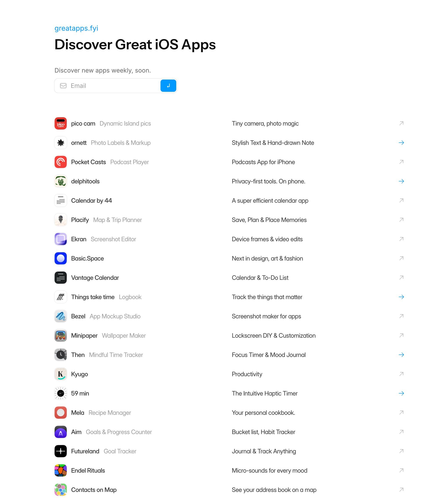The height and width of the screenshot is (500, 448).
Task: Submit email with the blue enter button
Action: 168,86
